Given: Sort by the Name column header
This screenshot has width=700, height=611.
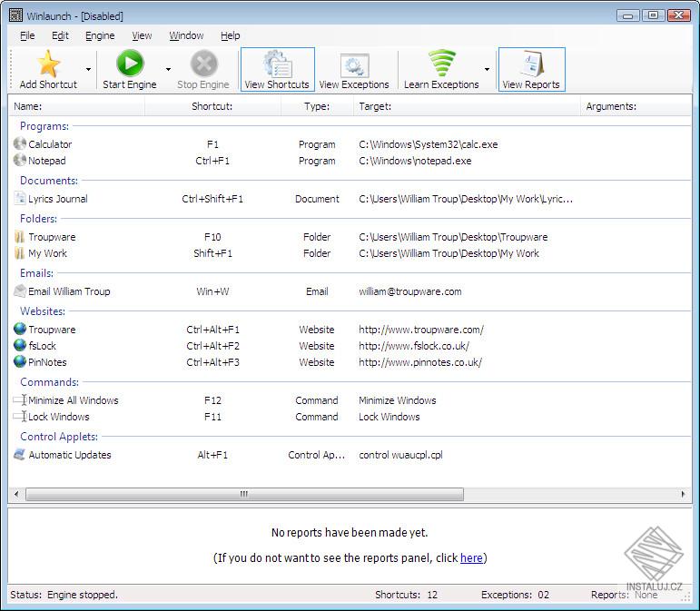Looking at the screenshot, I should point(77,106).
